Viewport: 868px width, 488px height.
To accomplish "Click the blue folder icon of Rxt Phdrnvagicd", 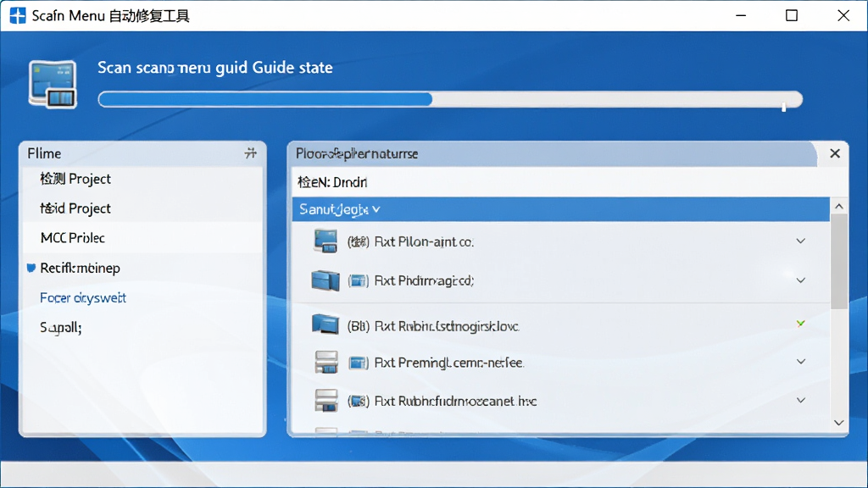I will tap(325, 280).
